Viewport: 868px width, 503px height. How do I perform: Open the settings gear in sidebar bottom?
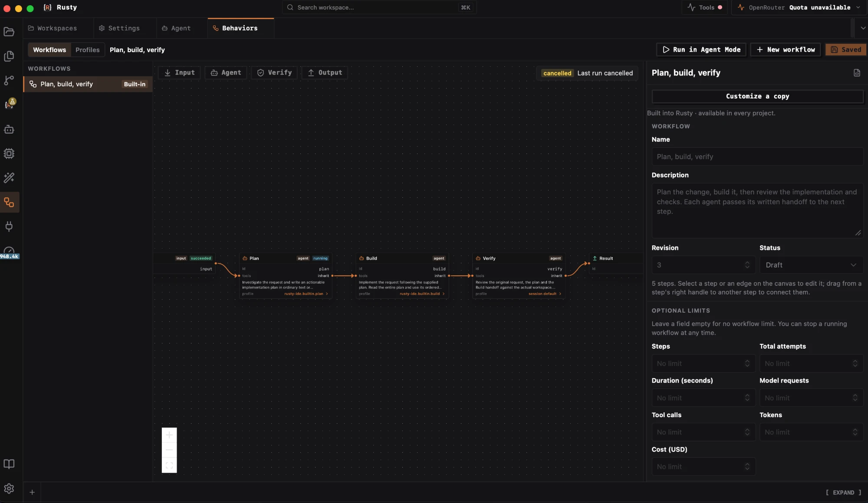(x=9, y=489)
